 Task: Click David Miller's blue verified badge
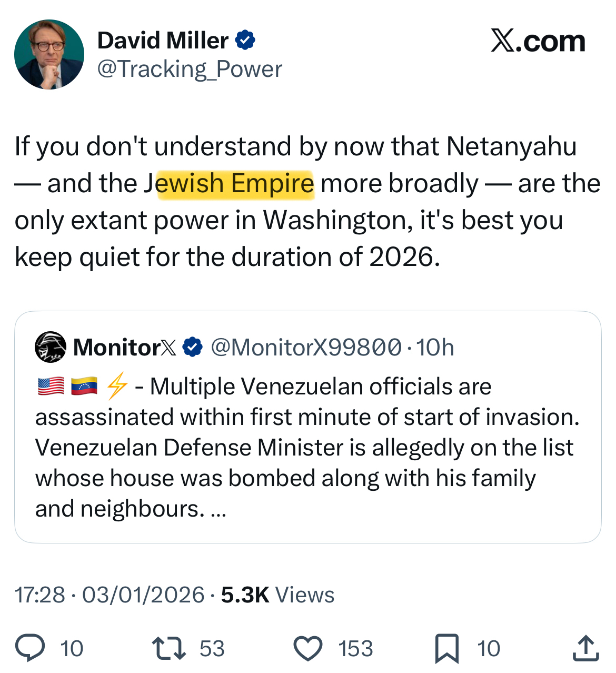pos(245,41)
